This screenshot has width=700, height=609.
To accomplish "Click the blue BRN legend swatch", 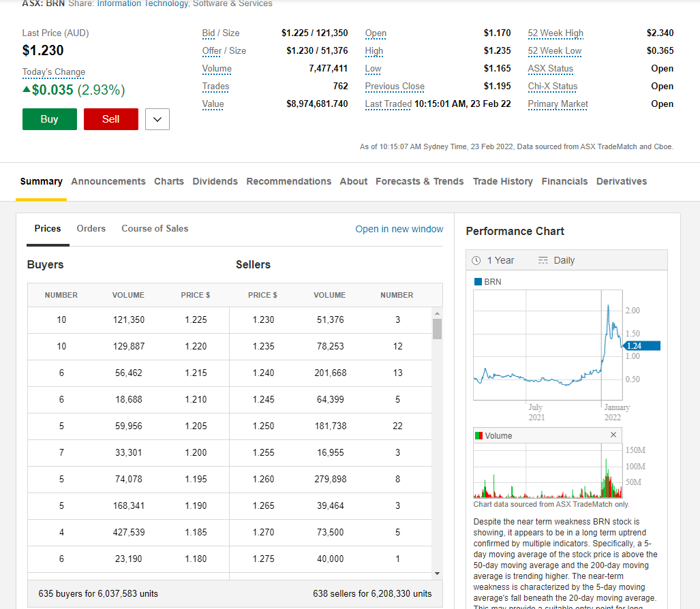I will click(478, 281).
